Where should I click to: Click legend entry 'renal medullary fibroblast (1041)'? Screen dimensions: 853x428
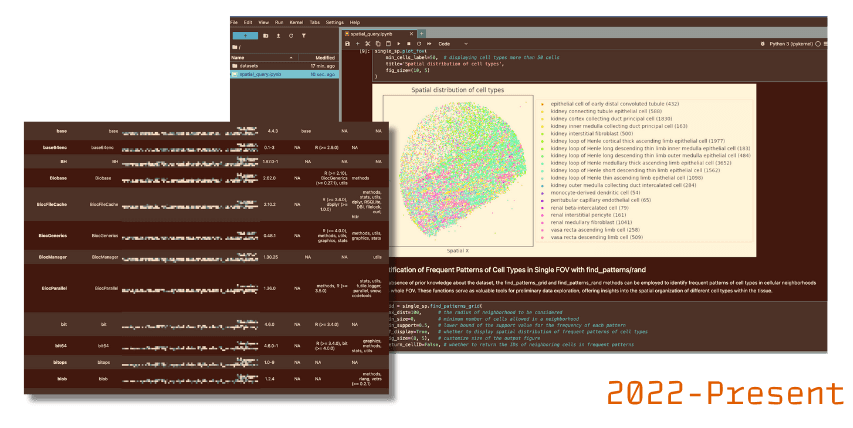click(x=591, y=222)
